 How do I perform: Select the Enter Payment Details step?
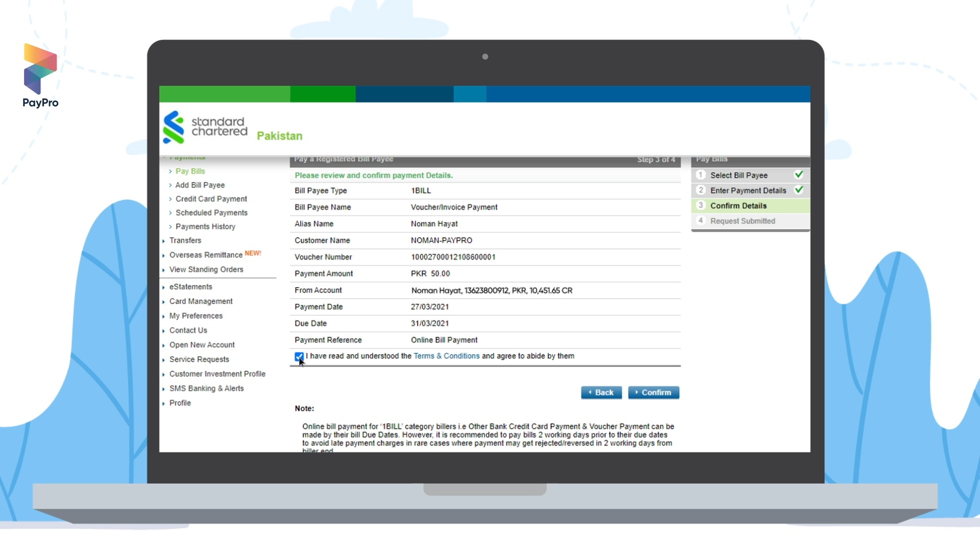[x=750, y=190]
